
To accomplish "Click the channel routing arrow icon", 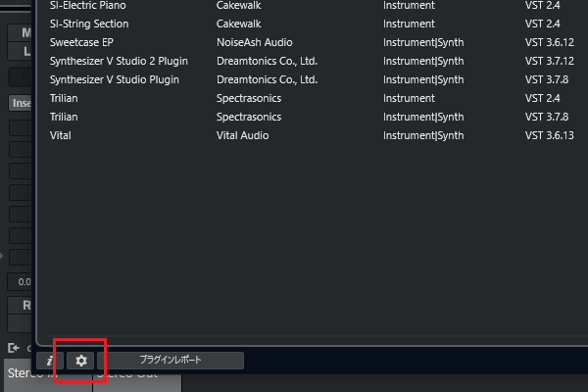I will [14, 348].
